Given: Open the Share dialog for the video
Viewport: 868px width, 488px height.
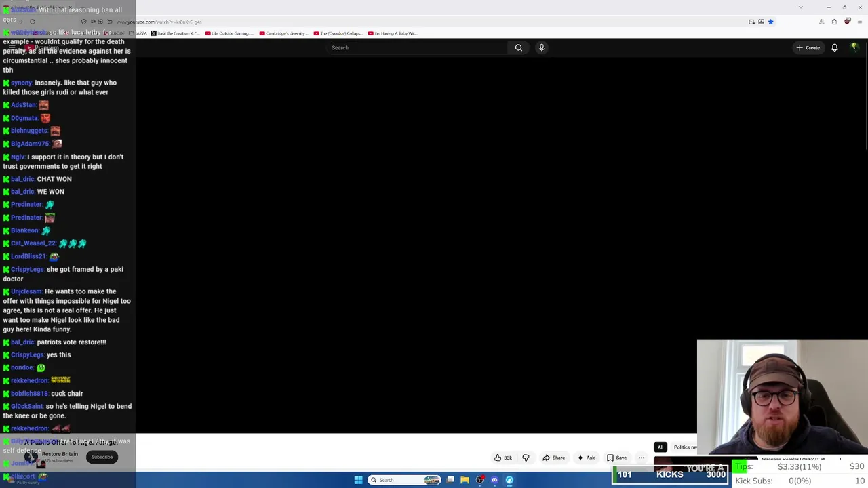Looking at the screenshot, I should (553, 457).
